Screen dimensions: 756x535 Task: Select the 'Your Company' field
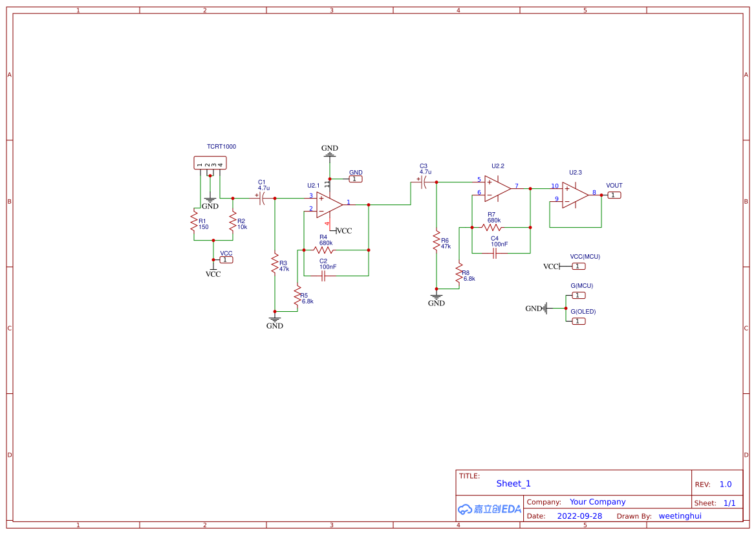(x=598, y=502)
